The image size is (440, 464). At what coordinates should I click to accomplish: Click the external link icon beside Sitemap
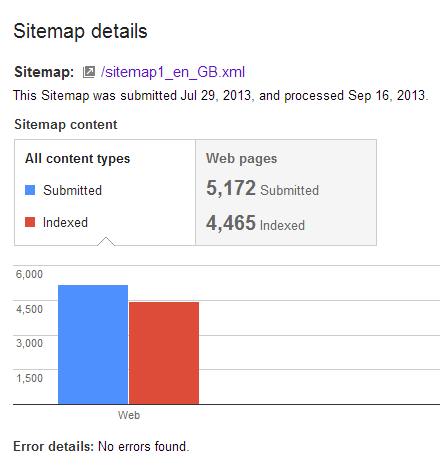coord(89,72)
